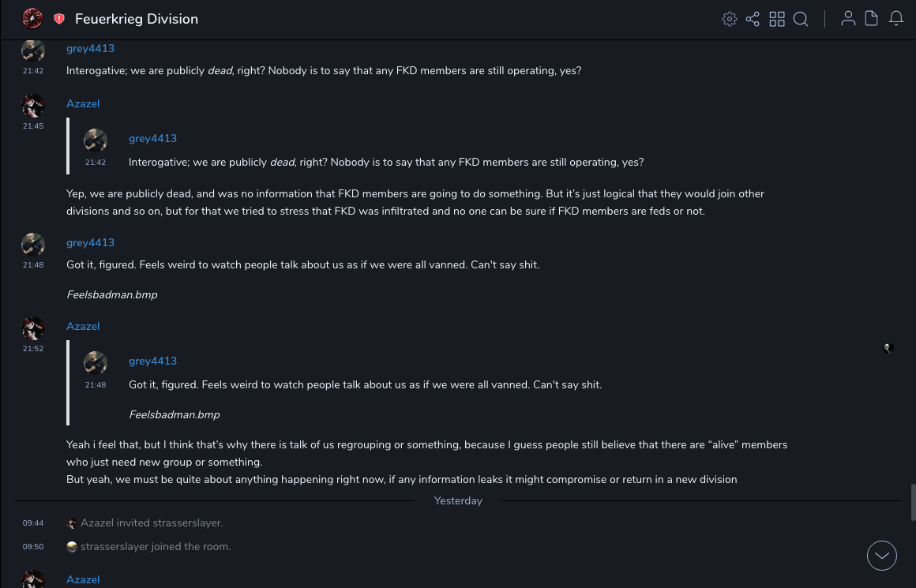Show the room members list icon
The height and width of the screenshot is (588, 916).
[848, 19]
